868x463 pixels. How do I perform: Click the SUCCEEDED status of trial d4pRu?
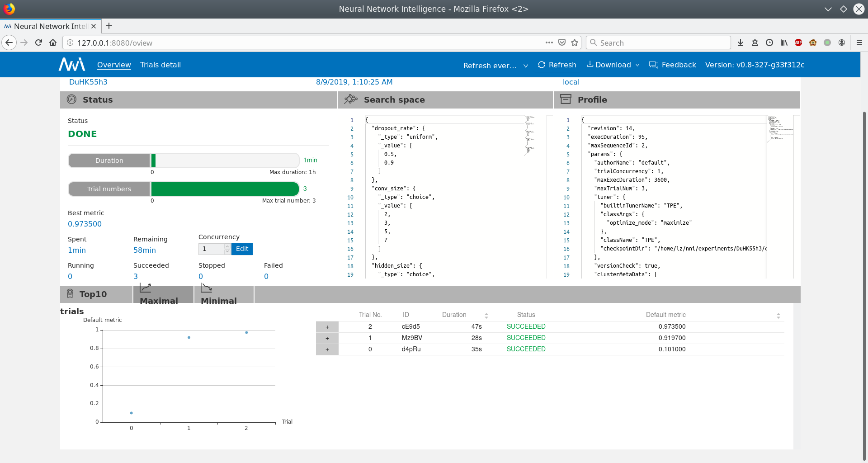click(x=526, y=349)
